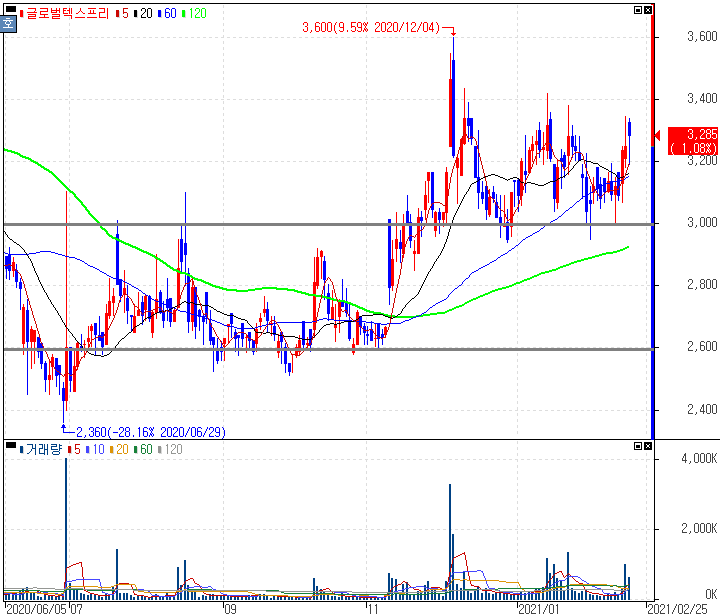Click the 2,800 price axis label
720x616 pixels.
coord(702,285)
